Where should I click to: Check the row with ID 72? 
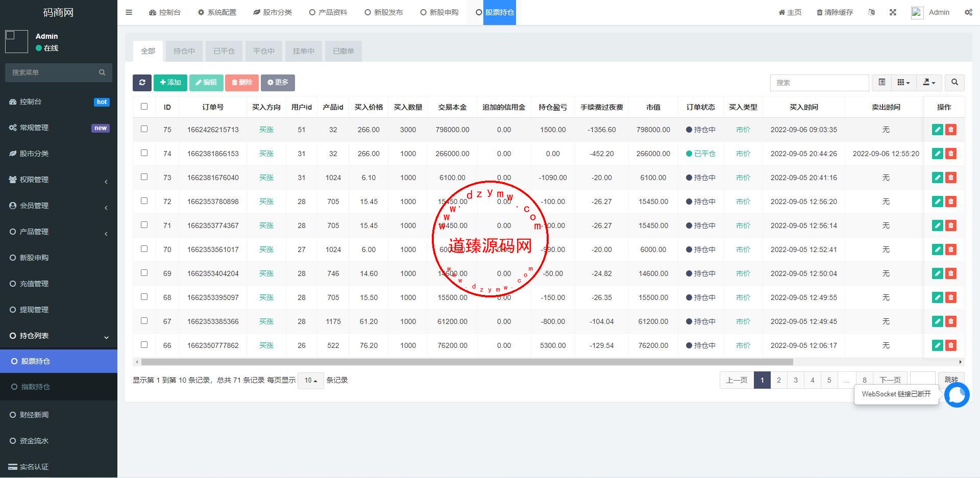(x=144, y=201)
